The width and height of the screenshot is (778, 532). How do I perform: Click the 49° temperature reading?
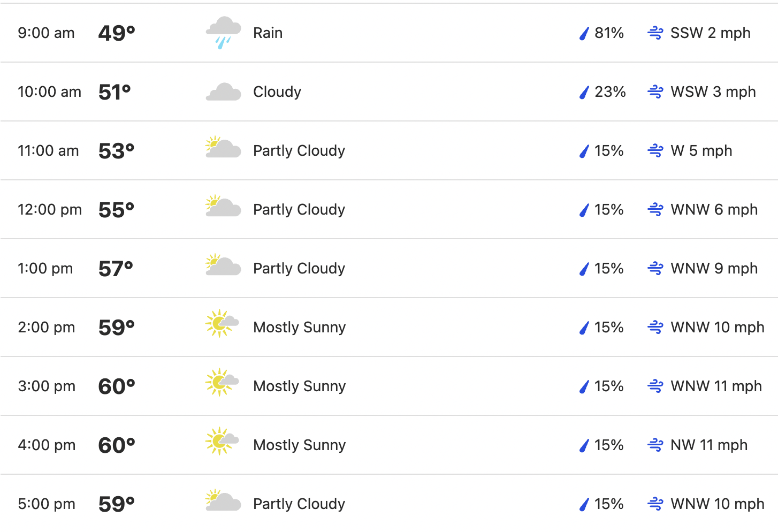pyautogui.click(x=117, y=33)
